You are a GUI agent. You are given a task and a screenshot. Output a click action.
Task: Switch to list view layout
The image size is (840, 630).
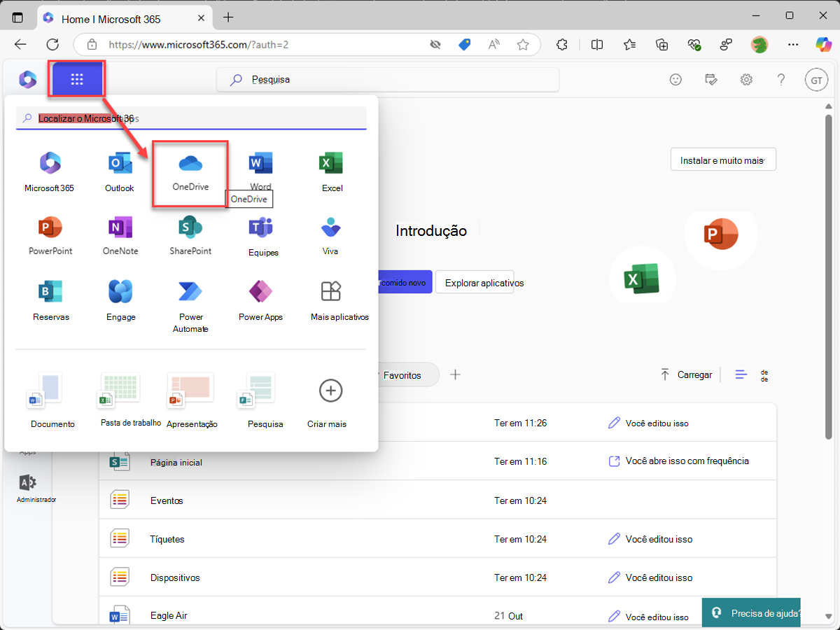click(741, 374)
